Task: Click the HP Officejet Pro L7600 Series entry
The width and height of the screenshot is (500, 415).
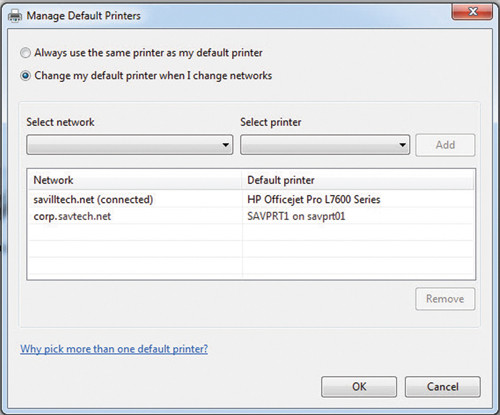Action: click(x=314, y=199)
